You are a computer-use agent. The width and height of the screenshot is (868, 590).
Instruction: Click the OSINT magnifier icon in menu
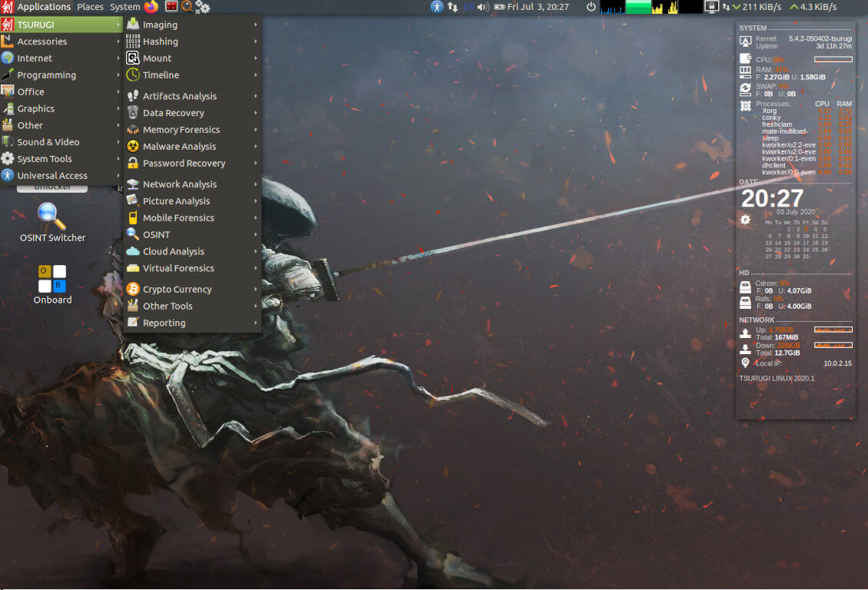[x=133, y=234]
